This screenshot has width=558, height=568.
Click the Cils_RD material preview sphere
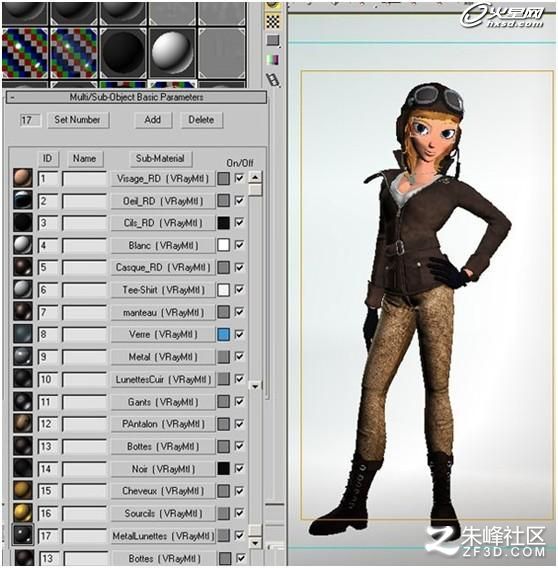pos(23,222)
